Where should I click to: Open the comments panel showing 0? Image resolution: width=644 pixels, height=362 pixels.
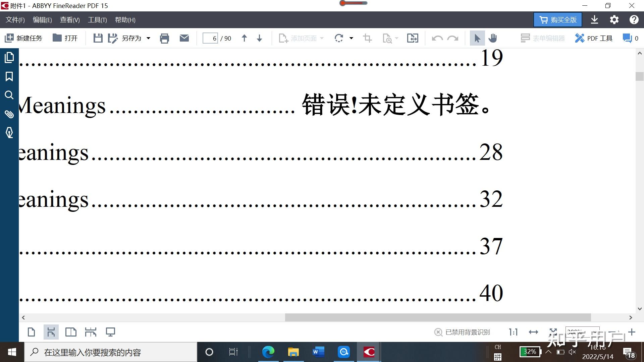pos(630,38)
